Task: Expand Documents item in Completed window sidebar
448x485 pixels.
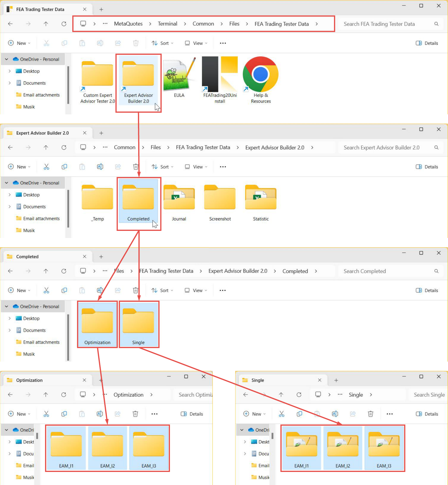Action: [9, 330]
